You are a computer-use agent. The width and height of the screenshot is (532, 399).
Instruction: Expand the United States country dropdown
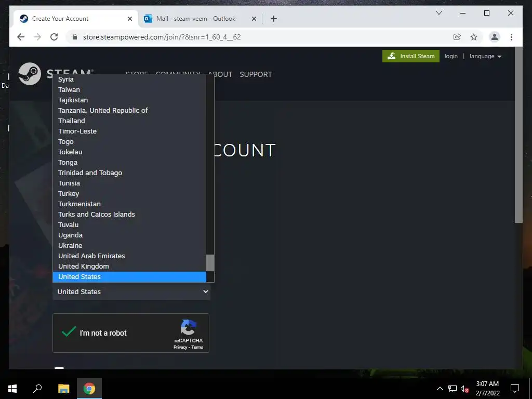pyautogui.click(x=131, y=292)
